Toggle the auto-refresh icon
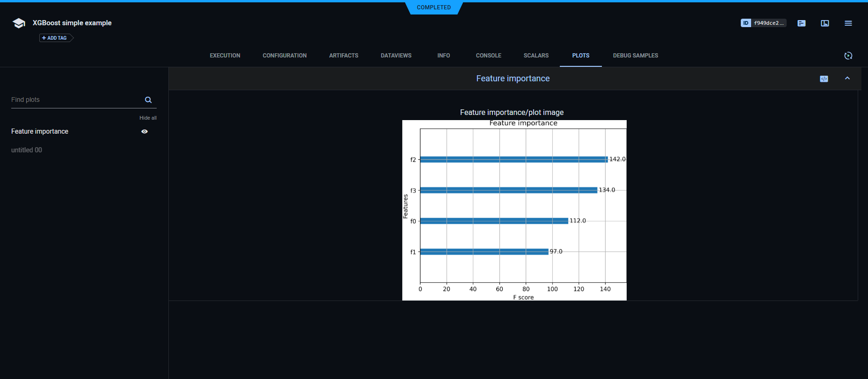 [848, 56]
